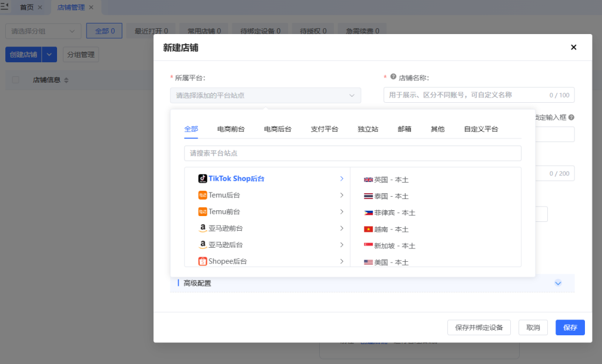Sort by clicking the 店铺信息 sort arrows
Viewport: 602px width, 364px height.
pos(66,80)
